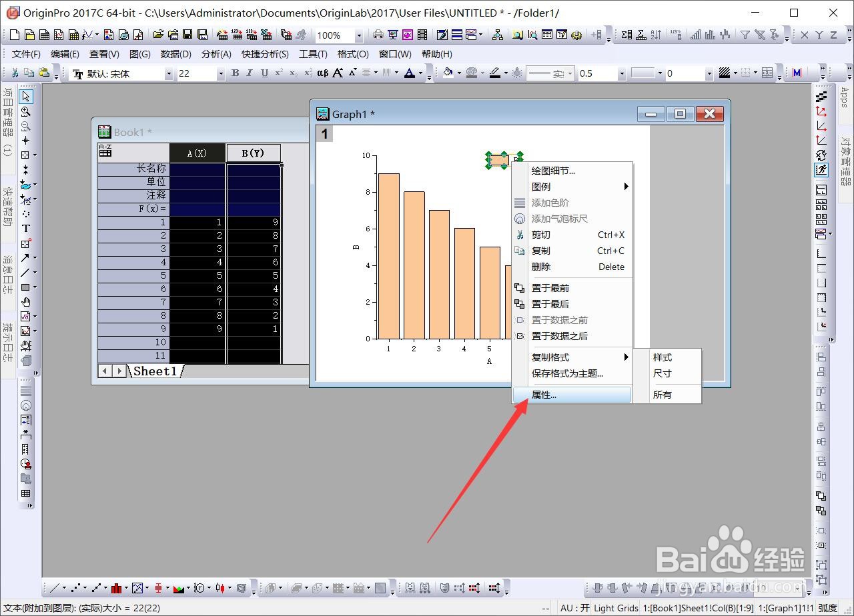Click the Add filter funnel icon
Image resolution: width=854 pixels, height=616 pixels.
pos(745,35)
